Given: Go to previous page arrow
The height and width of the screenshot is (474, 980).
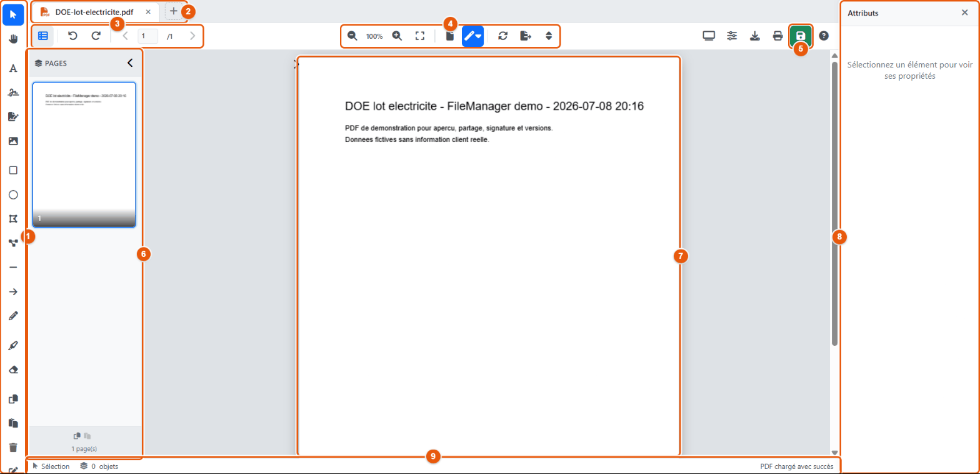Looking at the screenshot, I should (125, 36).
